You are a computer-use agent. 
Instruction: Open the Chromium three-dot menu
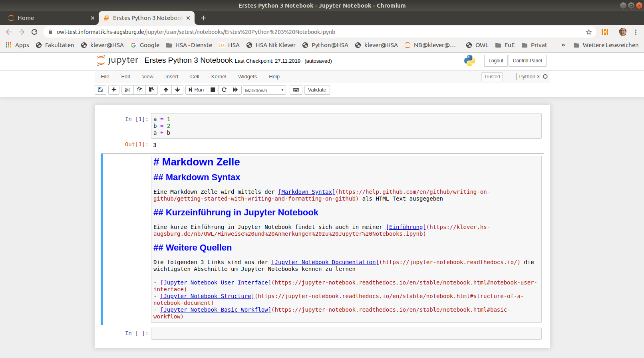636,32
